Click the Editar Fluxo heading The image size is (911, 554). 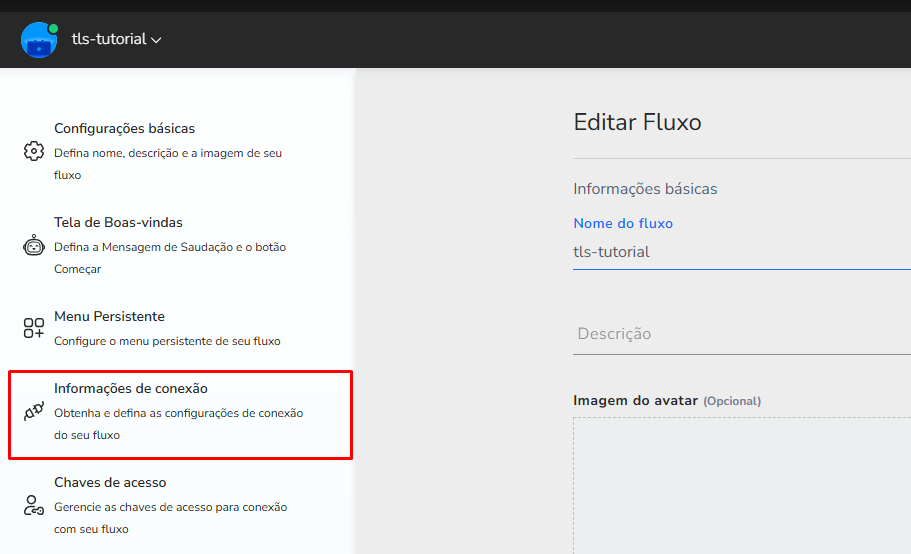coord(637,123)
